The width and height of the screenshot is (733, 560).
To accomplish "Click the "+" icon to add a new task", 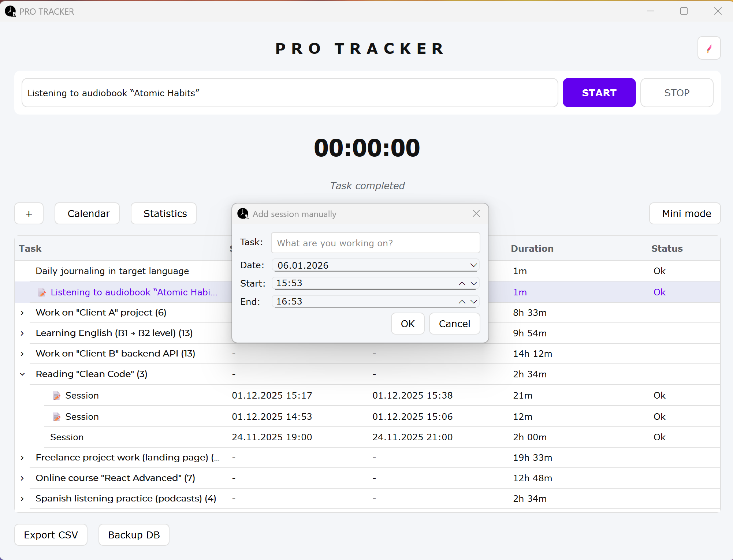I will coord(29,213).
